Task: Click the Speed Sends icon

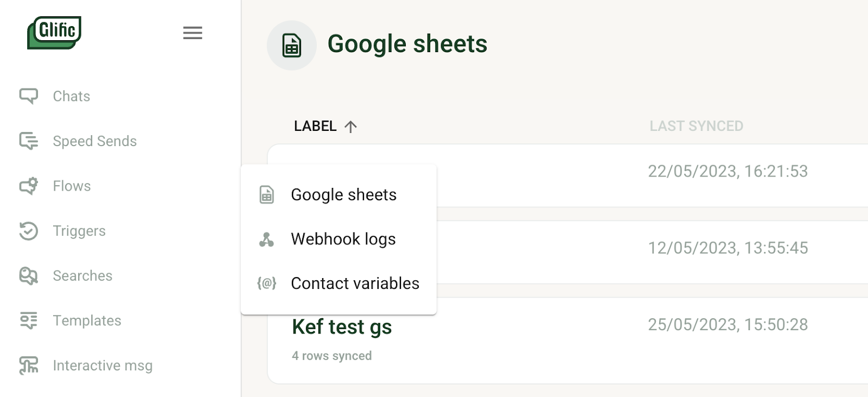Action: (29, 141)
